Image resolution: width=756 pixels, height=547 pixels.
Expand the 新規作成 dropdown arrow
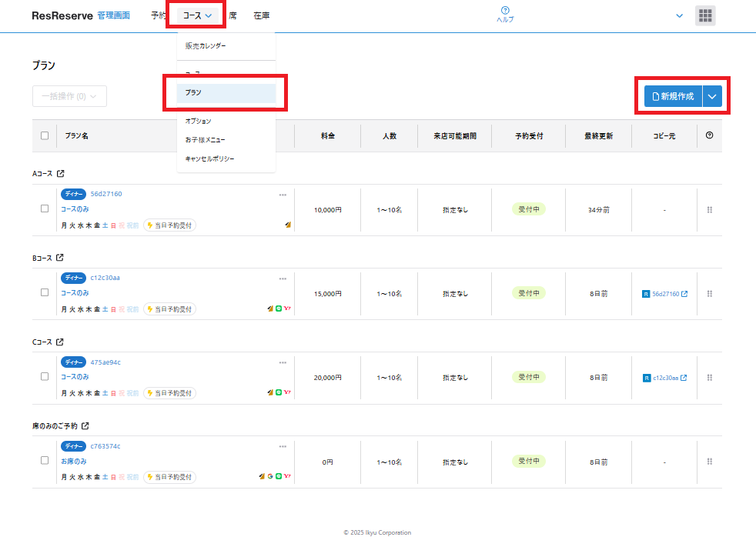tap(712, 96)
